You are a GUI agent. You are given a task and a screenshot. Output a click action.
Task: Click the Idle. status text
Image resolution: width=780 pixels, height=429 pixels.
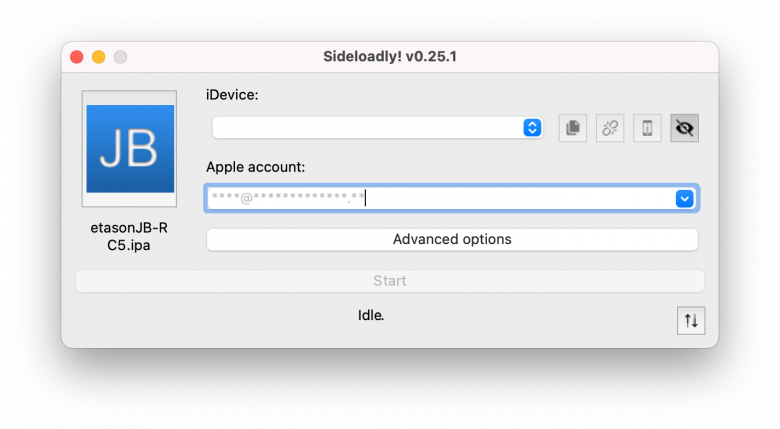[371, 315]
